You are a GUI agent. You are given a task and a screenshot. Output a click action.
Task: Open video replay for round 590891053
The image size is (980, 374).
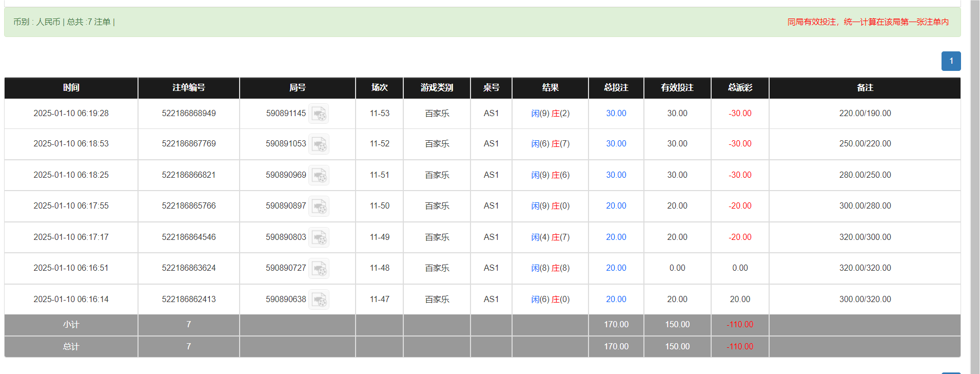pyautogui.click(x=319, y=144)
